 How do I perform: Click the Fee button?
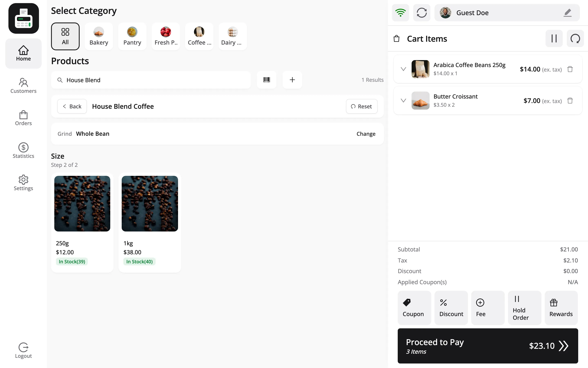488,308
